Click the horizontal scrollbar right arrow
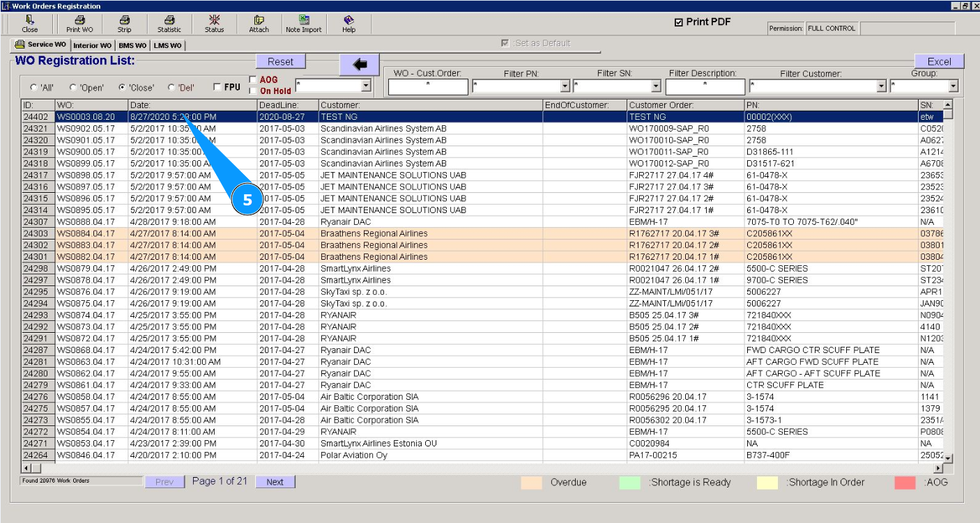Screen dimensions: 980x523 tap(937, 469)
